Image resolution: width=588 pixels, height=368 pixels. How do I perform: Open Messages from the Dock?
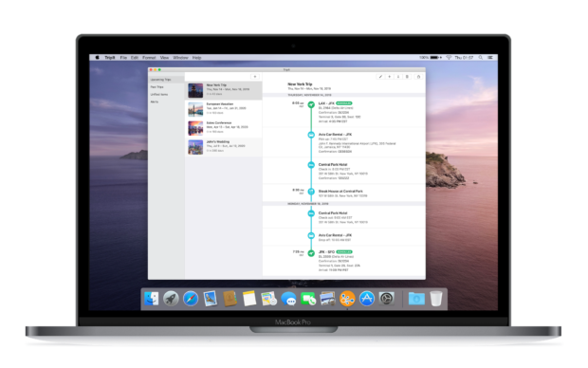tap(288, 299)
